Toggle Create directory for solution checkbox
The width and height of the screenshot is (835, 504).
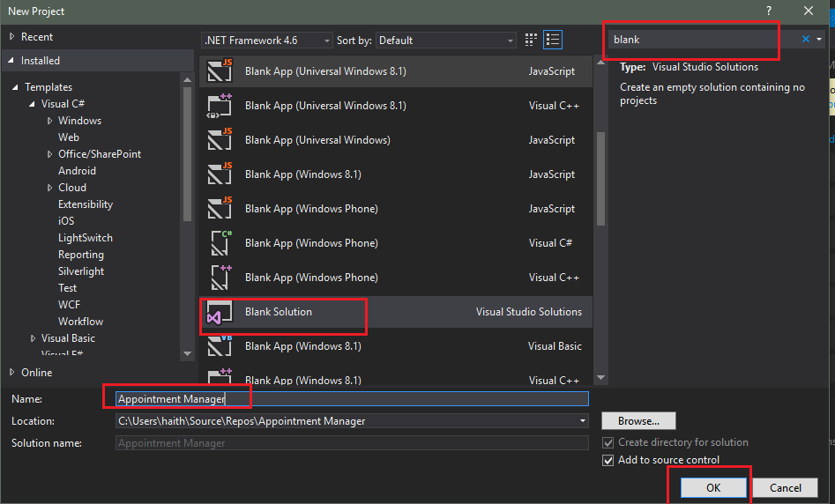608,443
